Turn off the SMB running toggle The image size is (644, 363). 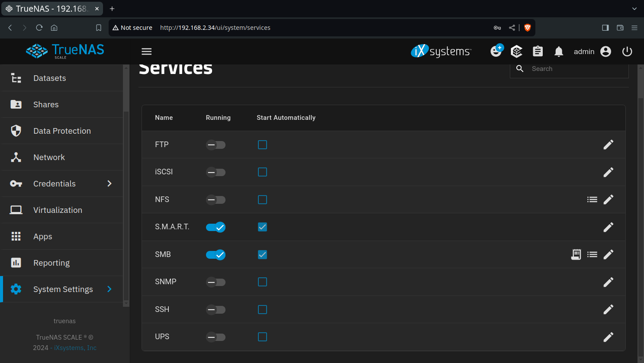(x=216, y=255)
